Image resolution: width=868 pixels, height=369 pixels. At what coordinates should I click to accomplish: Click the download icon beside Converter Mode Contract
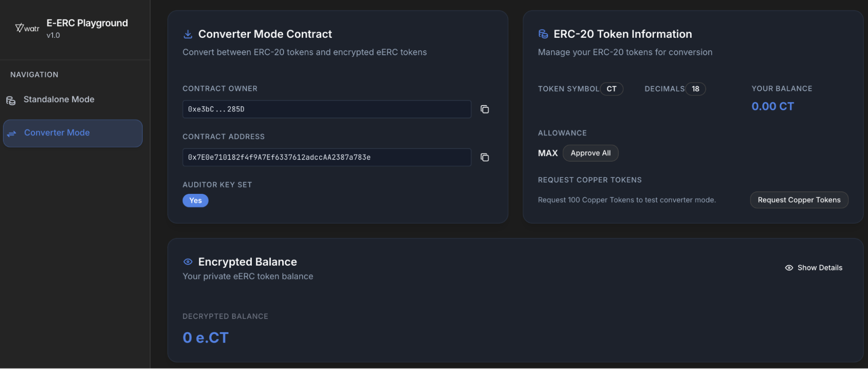click(x=188, y=34)
